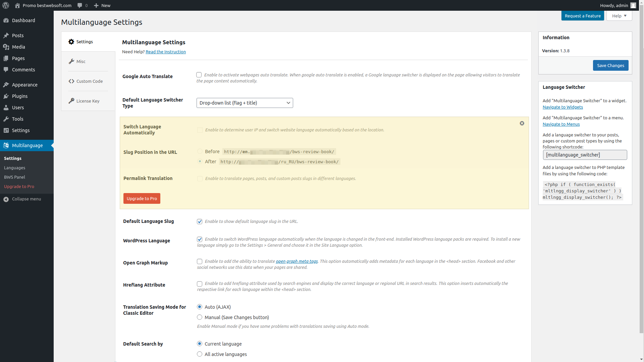Uncheck the Default Language Slug option
Viewport: 644px width, 362px height.
click(x=200, y=222)
